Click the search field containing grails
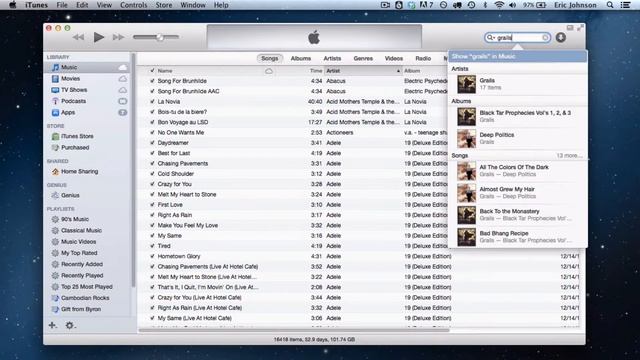 click(x=517, y=38)
